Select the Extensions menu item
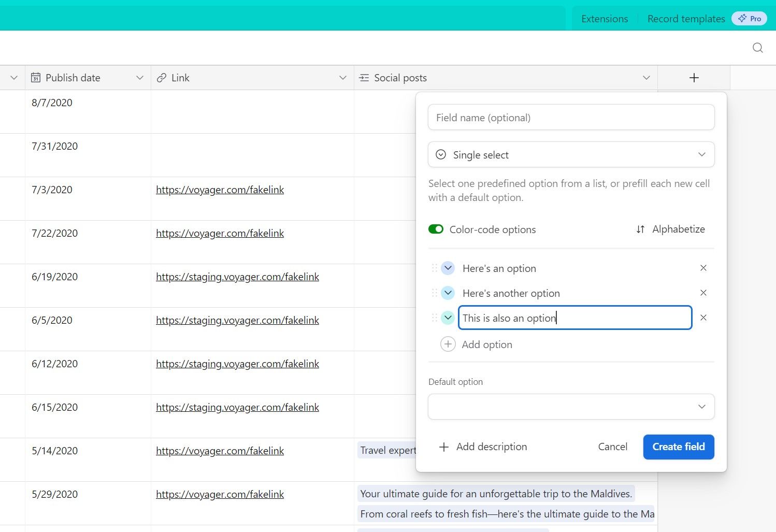 [604, 18]
